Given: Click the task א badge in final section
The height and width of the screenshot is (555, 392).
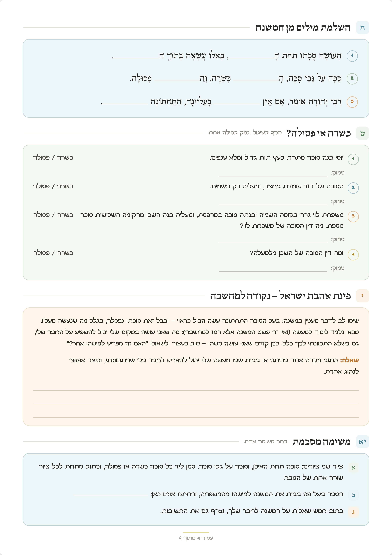Looking at the screenshot, I should [x=353, y=468].
